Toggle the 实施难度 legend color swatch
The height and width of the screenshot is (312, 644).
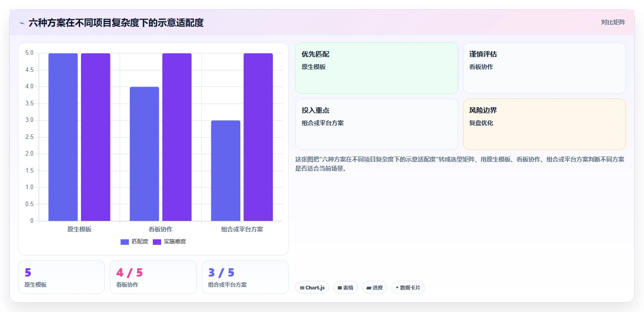pos(157,242)
